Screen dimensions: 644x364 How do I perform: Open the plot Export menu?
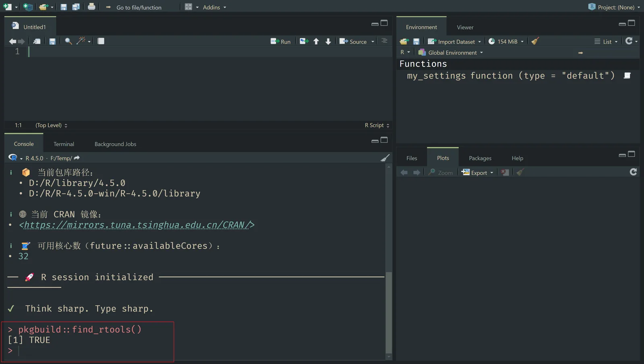pos(477,173)
